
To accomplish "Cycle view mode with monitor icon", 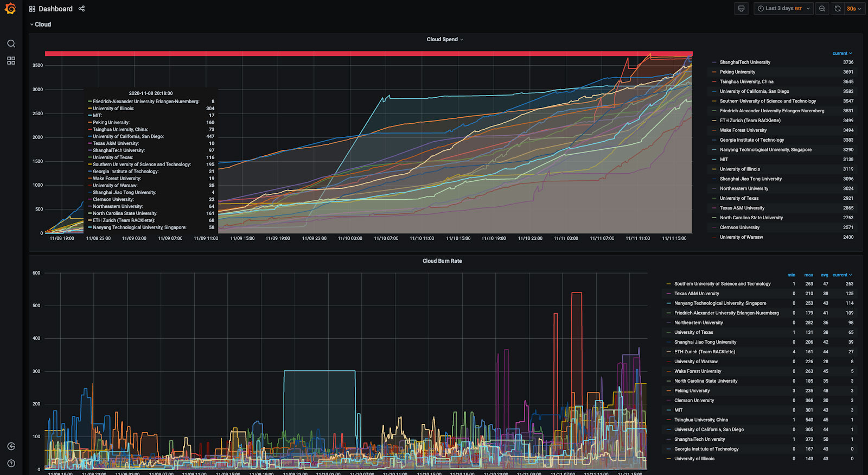I will [742, 9].
